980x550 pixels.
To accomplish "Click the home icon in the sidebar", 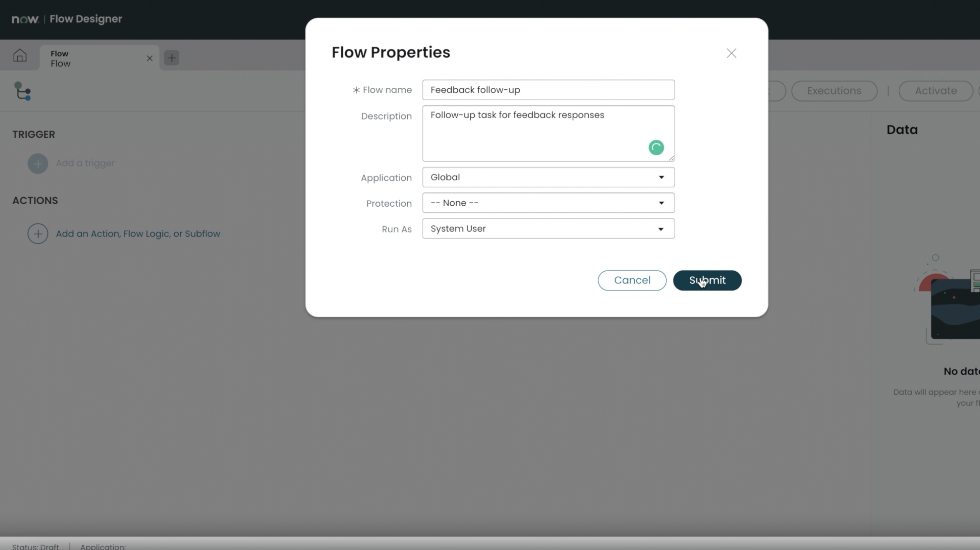I will [20, 55].
